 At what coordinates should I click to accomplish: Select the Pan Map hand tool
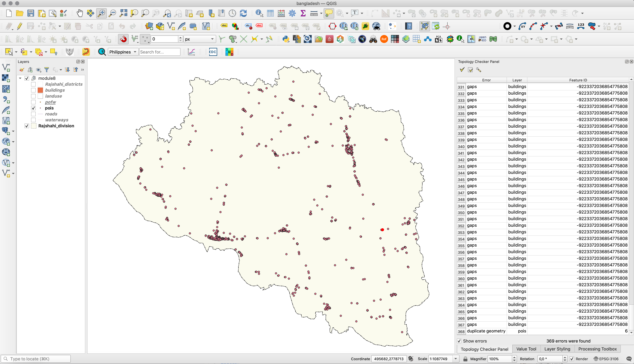(x=79, y=13)
